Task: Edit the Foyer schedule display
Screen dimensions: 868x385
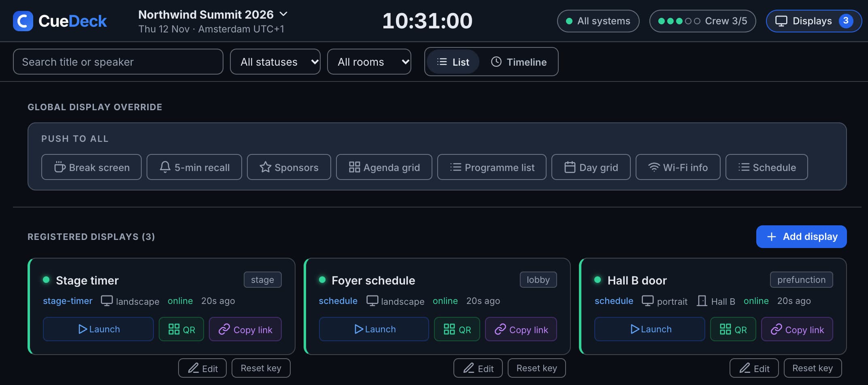Action: coord(478,368)
